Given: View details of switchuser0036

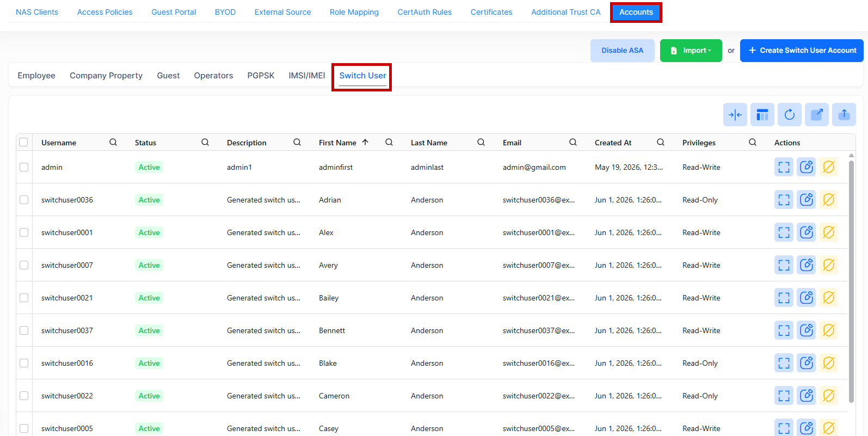Looking at the screenshot, I should click(784, 200).
